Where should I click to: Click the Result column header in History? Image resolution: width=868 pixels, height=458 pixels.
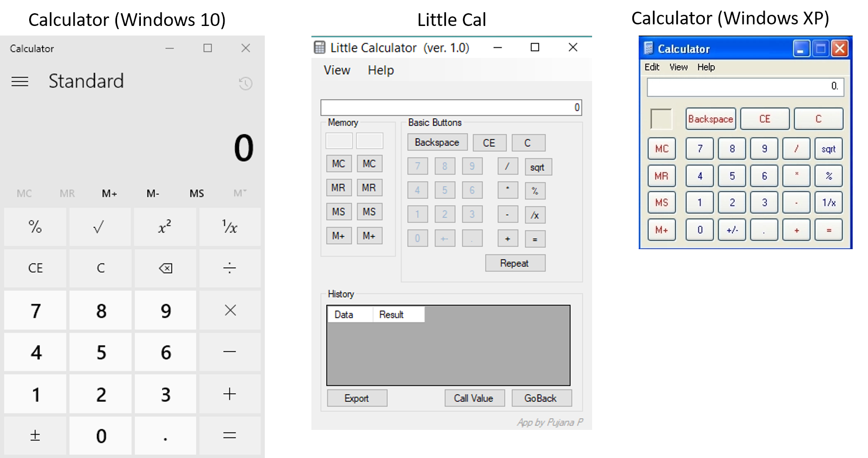coord(399,314)
